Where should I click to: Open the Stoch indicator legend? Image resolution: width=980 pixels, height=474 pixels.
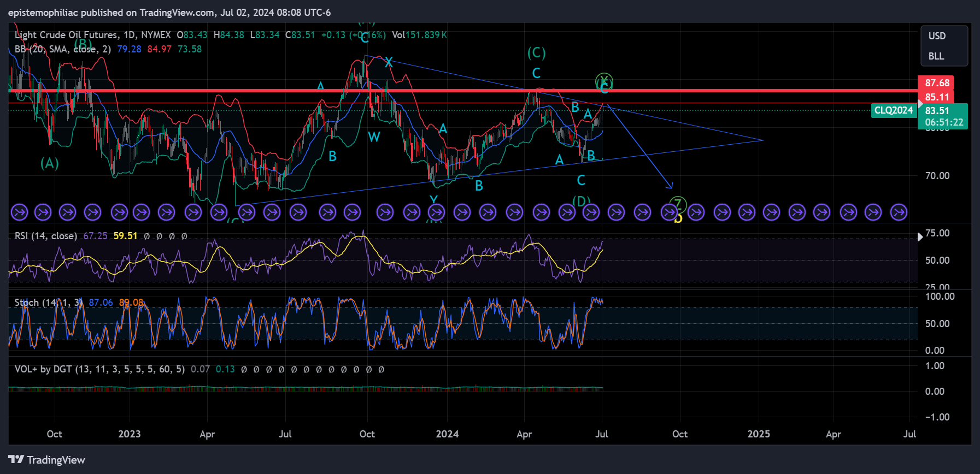(x=49, y=303)
